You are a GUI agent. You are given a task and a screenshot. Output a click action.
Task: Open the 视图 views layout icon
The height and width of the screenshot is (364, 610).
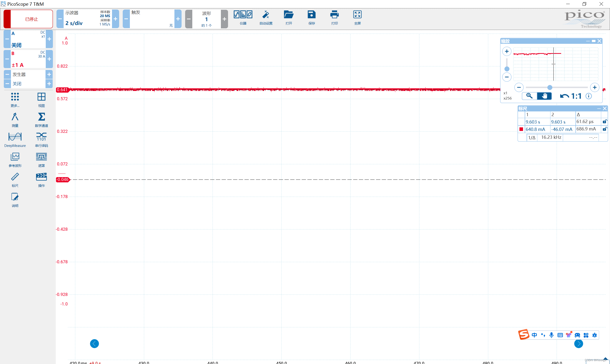[x=41, y=100]
